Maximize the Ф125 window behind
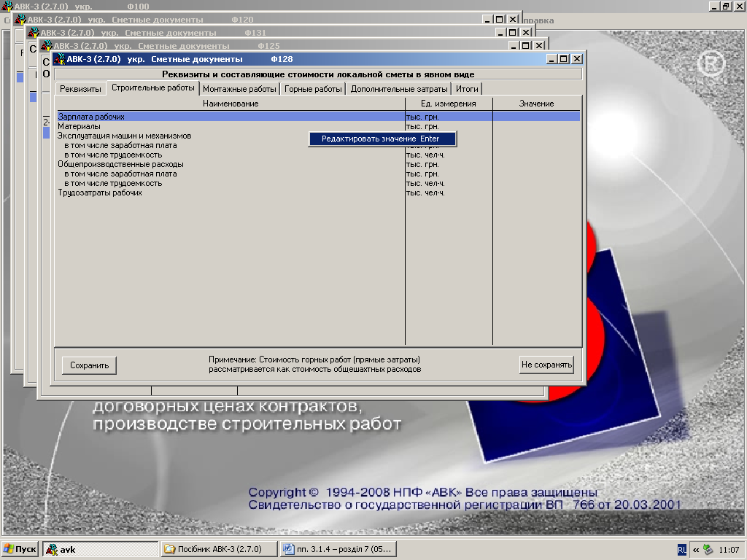The image size is (747, 560). (x=526, y=46)
